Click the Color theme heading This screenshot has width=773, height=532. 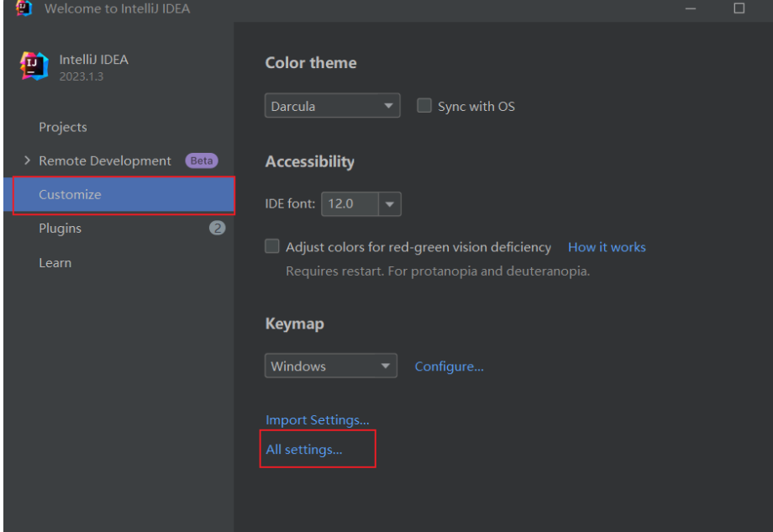[x=311, y=63]
